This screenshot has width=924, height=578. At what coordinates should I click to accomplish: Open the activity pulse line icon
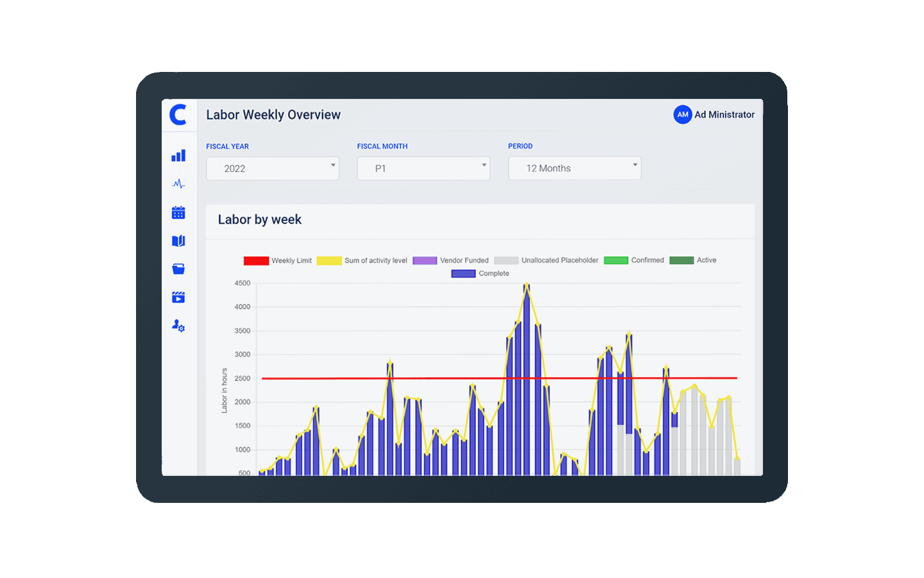(178, 184)
